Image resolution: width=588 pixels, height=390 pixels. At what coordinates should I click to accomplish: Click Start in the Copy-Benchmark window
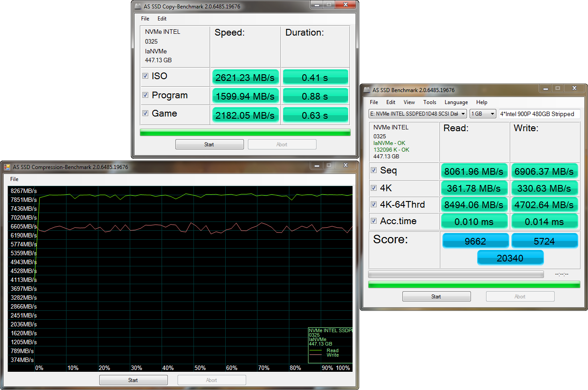pyautogui.click(x=209, y=145)
